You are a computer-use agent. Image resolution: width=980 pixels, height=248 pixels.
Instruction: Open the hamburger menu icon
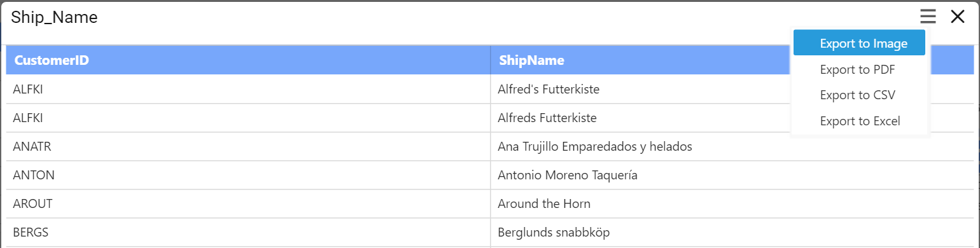(x=928, y=17)
